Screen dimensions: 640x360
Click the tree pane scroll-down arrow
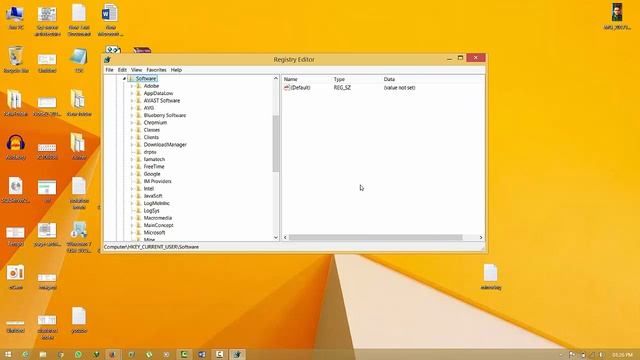(x=276, y=238)
